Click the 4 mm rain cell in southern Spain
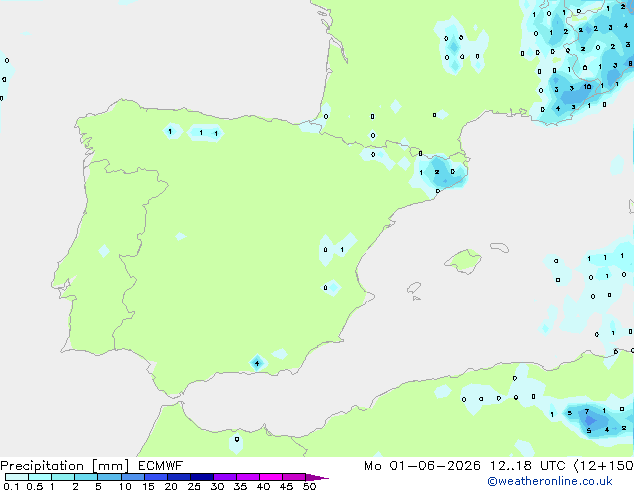The image size is (634, 490). [257, 363]
